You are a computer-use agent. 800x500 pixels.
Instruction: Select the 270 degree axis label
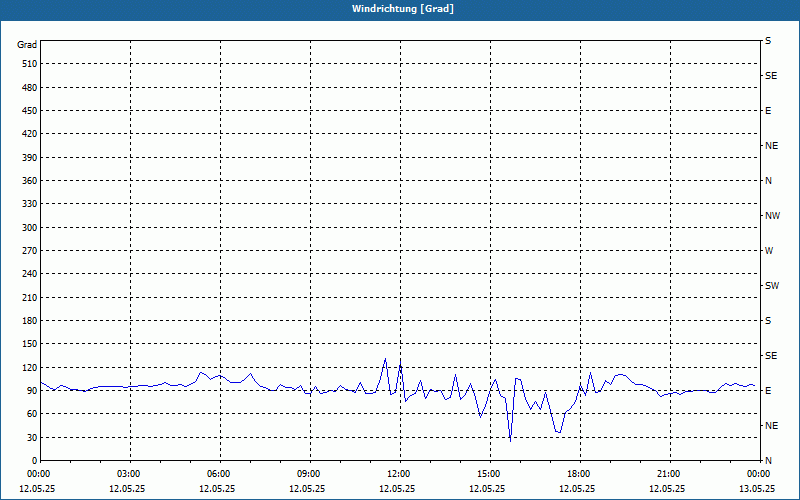tap(30, 251)
